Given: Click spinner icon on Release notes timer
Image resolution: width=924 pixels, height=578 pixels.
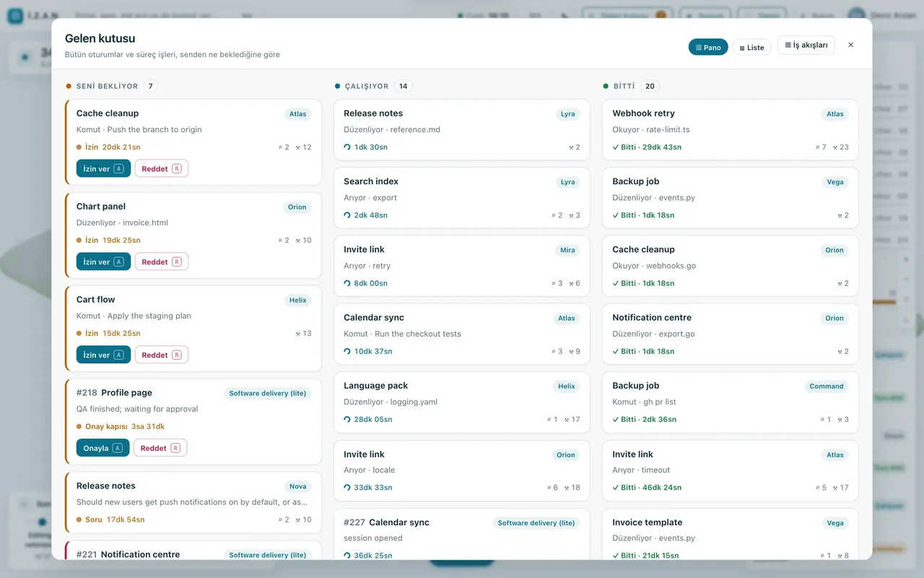Looking at the screenshot, I should click(x=347, y=147).
